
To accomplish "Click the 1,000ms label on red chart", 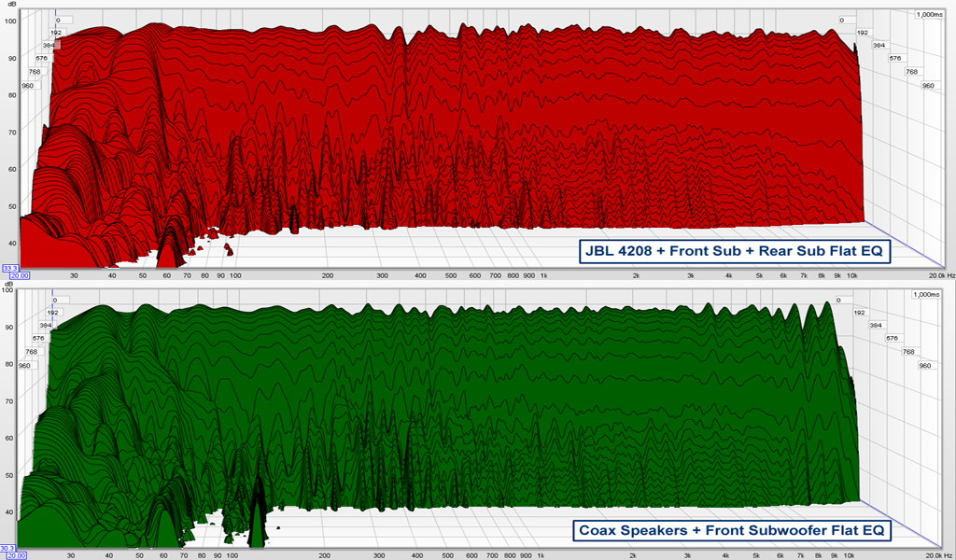I will pos(929,14).
